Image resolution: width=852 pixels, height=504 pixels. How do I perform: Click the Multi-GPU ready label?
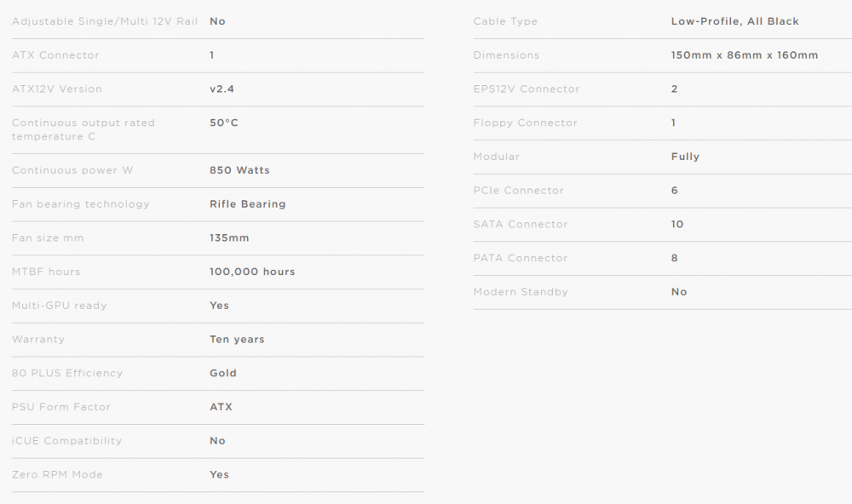pyautogui.click(x=60, y=306)
